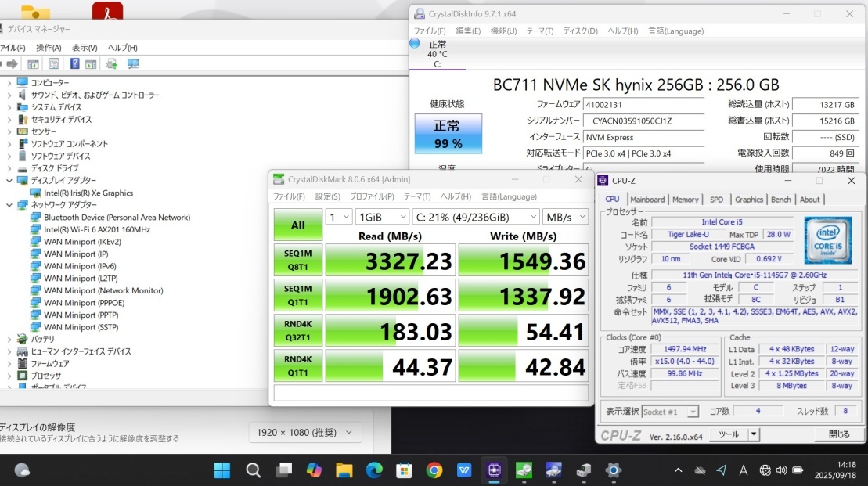Viewport: 868px width, 486px height.
Task: Open the target drive C: 21% dropdown
Action: click(x=475, y=217)
